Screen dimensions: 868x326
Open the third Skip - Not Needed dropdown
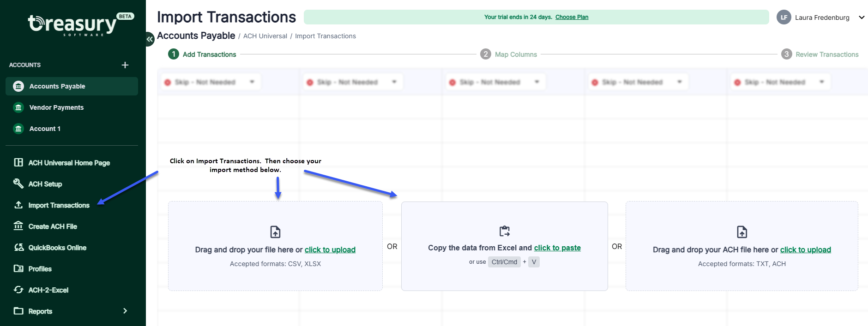(496, 82)
